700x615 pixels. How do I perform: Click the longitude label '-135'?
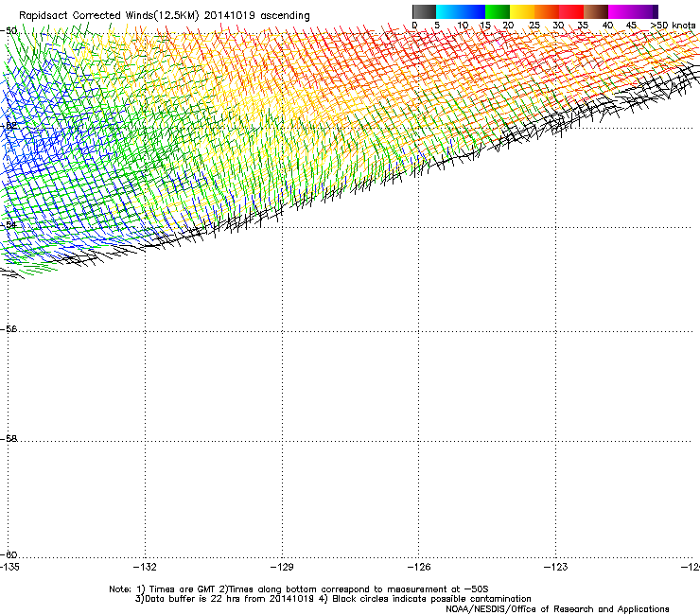pos(9,567)
